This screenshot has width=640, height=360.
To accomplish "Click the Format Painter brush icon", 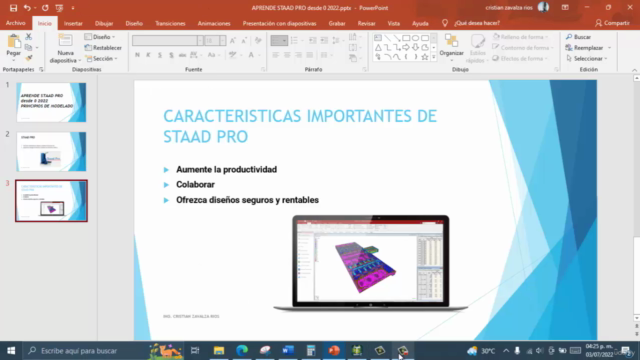I will tap(29, 58).
